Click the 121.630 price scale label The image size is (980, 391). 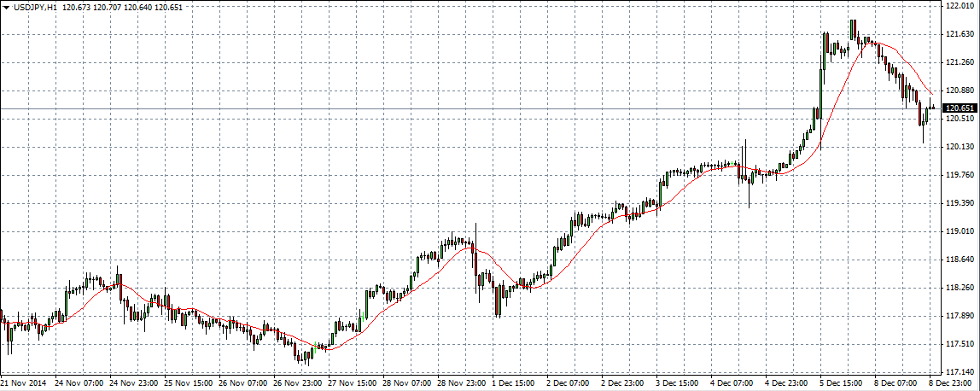(961, 34)
